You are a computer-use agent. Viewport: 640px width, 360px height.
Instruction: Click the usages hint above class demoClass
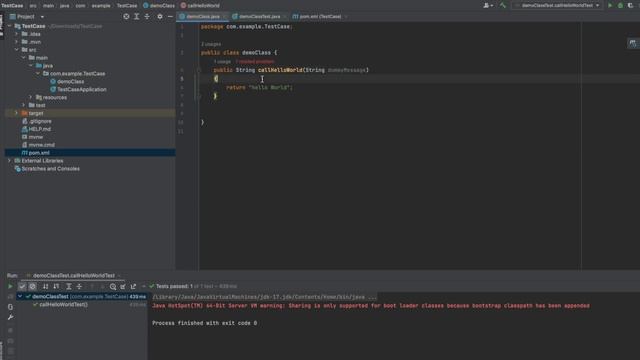pos(211,44)
